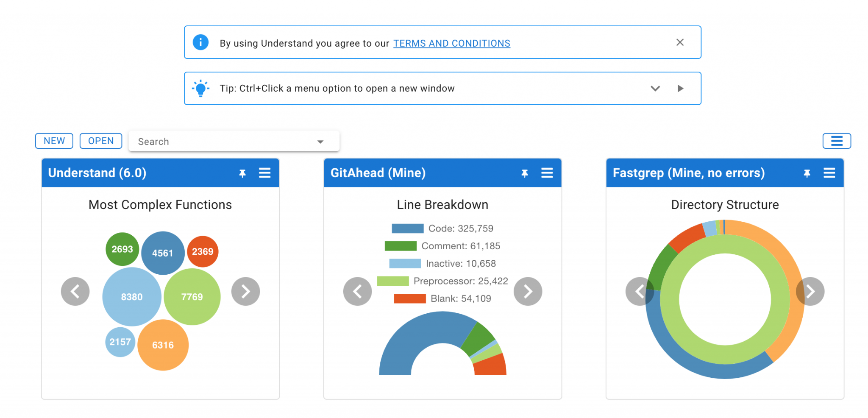Image resolution: width=868 pixels, height=418 pixels.
Task: Open the search dropdown list
Action: point(320,141)
